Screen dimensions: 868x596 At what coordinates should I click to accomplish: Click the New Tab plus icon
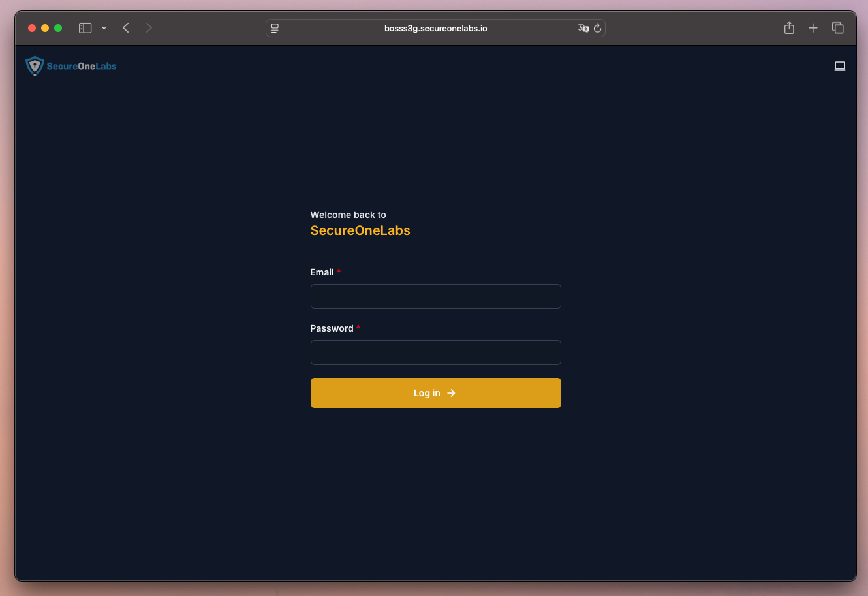(x=813, y=28)
